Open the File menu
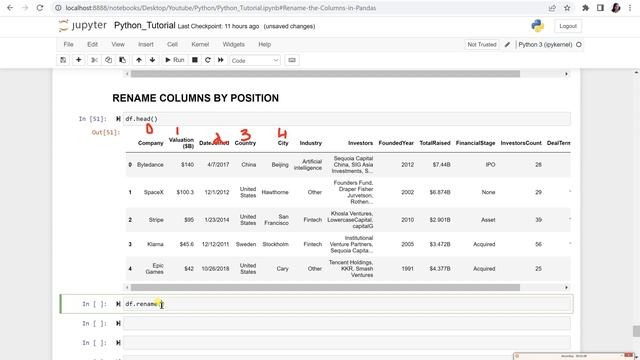 (69, 44)
